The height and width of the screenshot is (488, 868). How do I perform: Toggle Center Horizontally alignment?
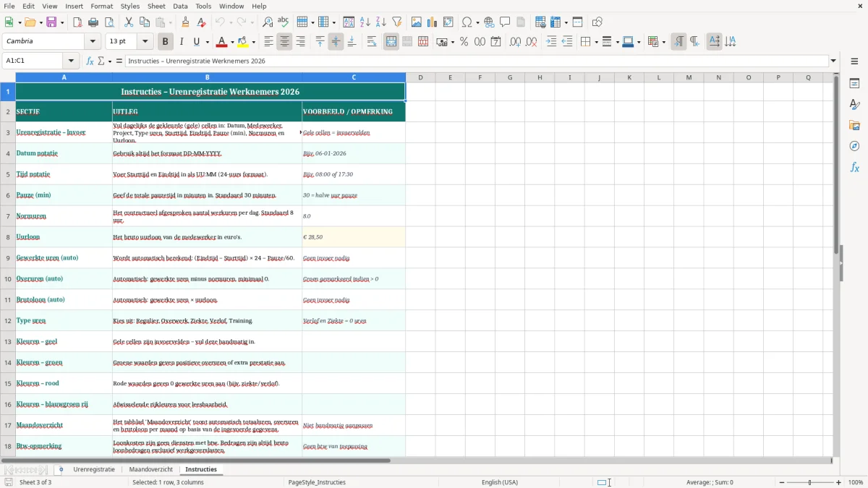(x=284, y=42)
